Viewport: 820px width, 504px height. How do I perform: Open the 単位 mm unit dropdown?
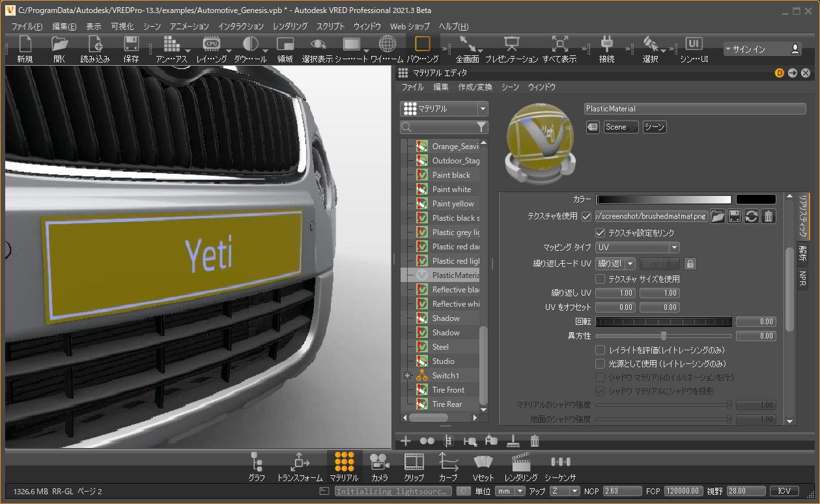[x=510, y=491]
